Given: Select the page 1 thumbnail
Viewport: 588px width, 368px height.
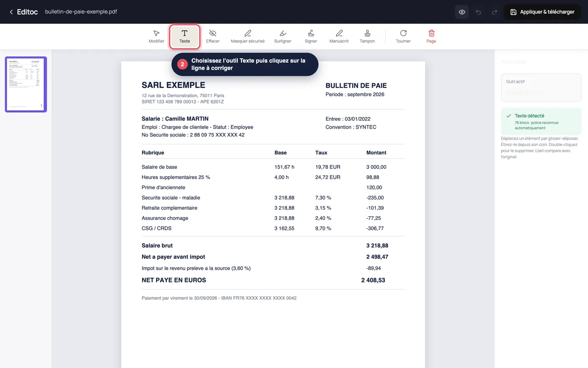Looking at the screenshot, I should coord(26,85).
